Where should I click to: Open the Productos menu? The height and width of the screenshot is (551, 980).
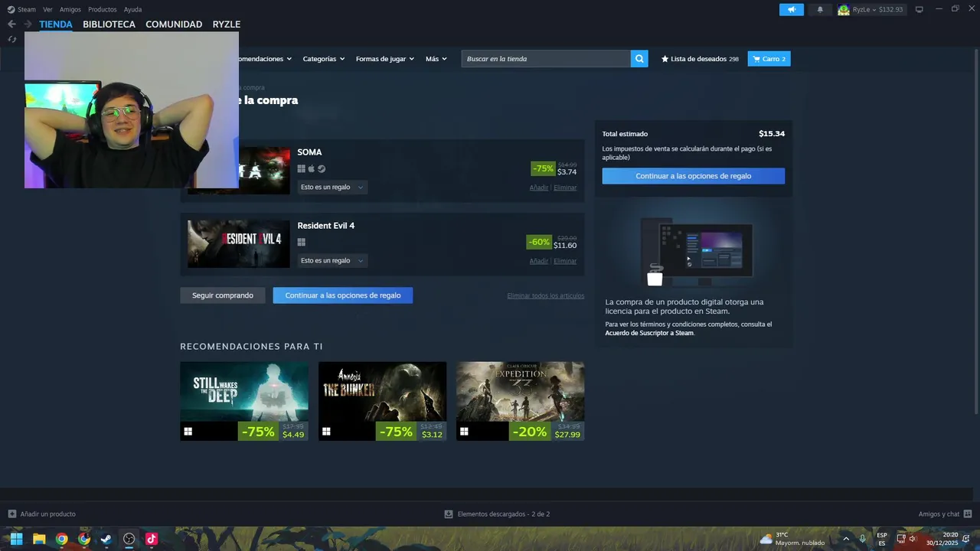point(103,9)
